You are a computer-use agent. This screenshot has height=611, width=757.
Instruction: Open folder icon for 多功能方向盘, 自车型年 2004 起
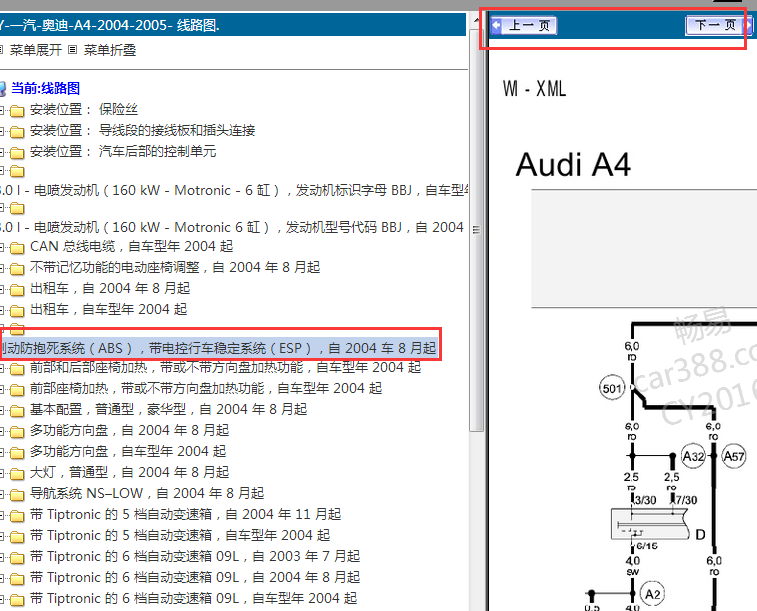tap(17, 453)
